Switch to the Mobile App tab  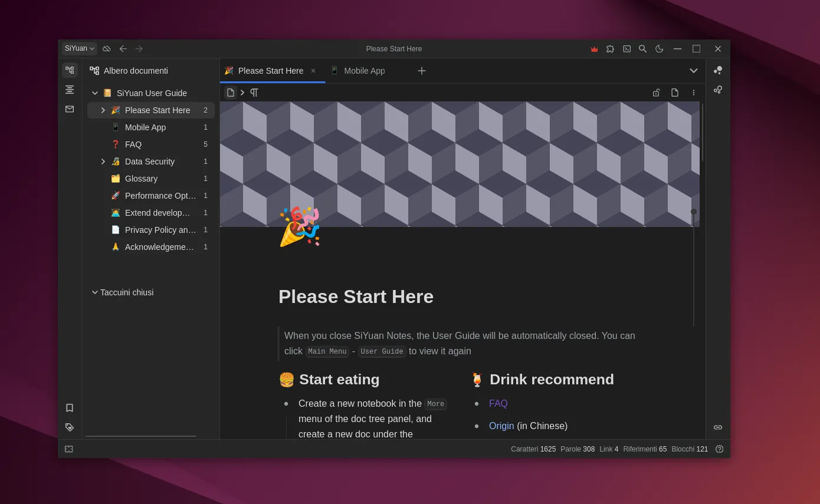pos(363,71)
